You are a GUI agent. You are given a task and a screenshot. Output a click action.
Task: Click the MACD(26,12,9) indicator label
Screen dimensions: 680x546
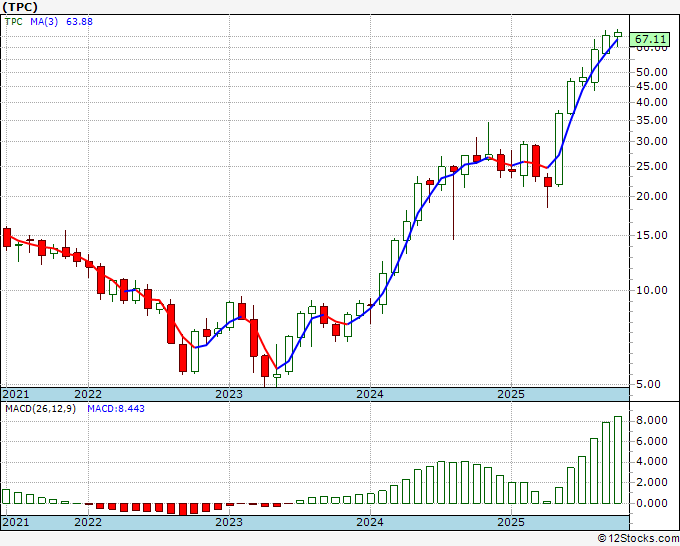pyautogui.click(x=40, y=409)
